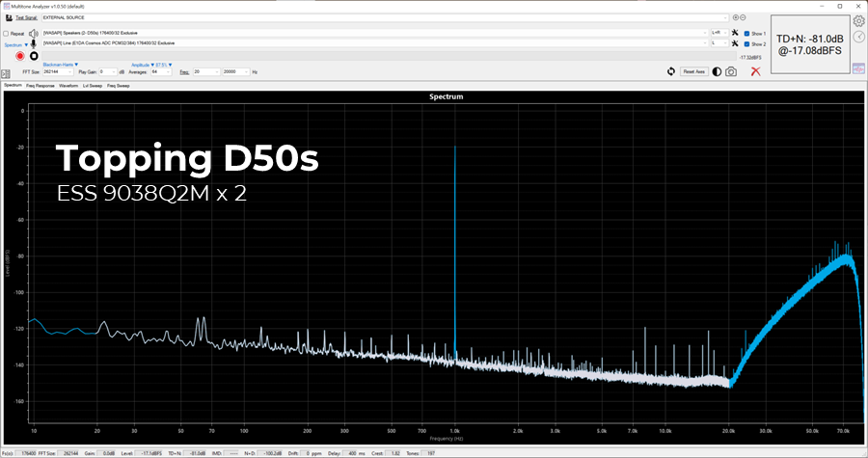Click the underlined Test Signal label
This screenshot has height=458, width=868.
click(x=26, y=17)
